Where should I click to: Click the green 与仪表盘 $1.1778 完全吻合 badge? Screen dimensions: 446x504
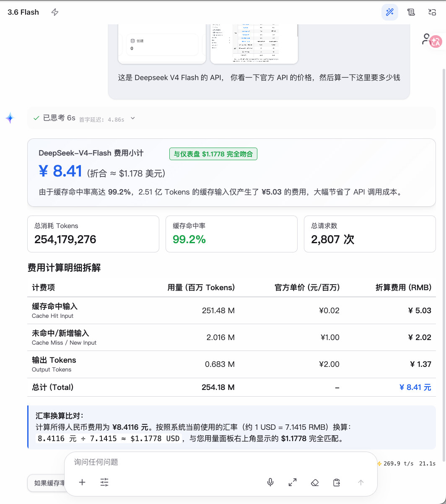pyautogui.click(x=213, y=154)
